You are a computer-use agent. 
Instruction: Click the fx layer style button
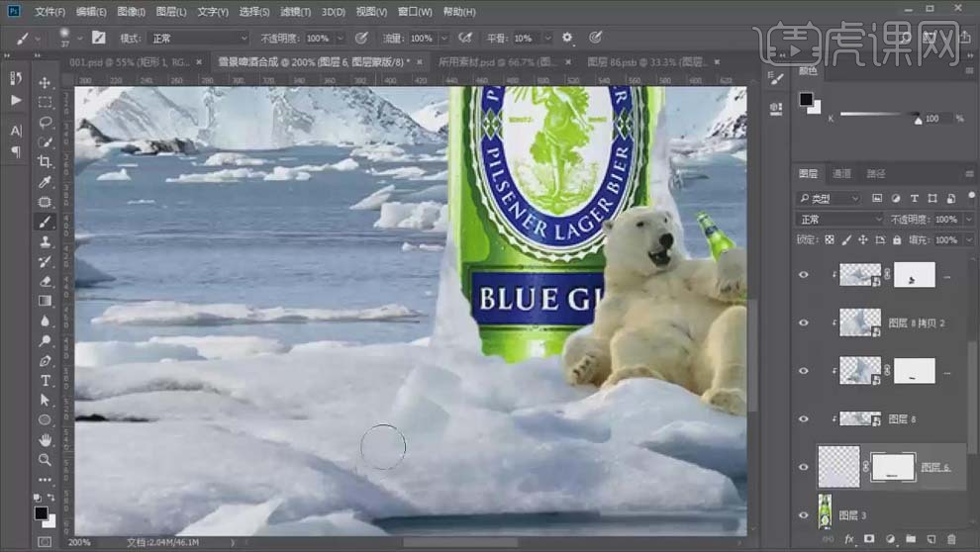click(849, 540)
